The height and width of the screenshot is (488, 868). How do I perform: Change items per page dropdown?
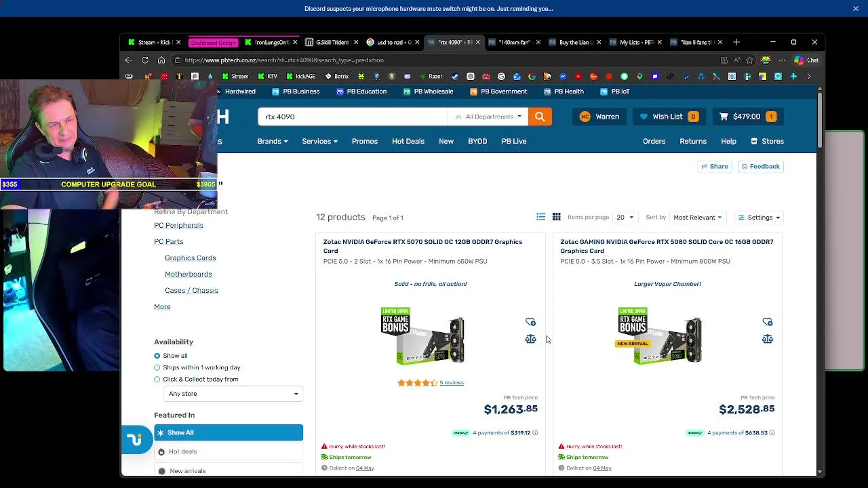625,218
